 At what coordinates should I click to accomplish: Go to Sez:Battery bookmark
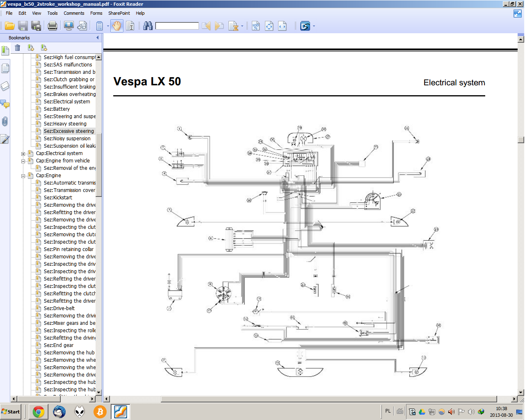click(57, 109)
